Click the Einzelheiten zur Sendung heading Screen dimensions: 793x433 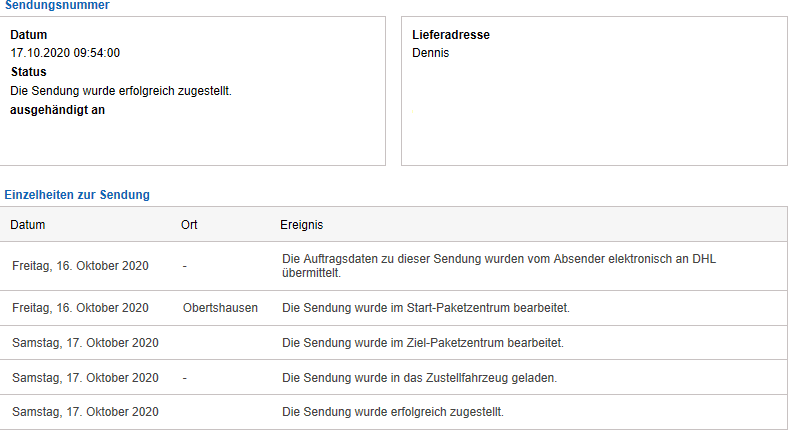coord(77,194)
